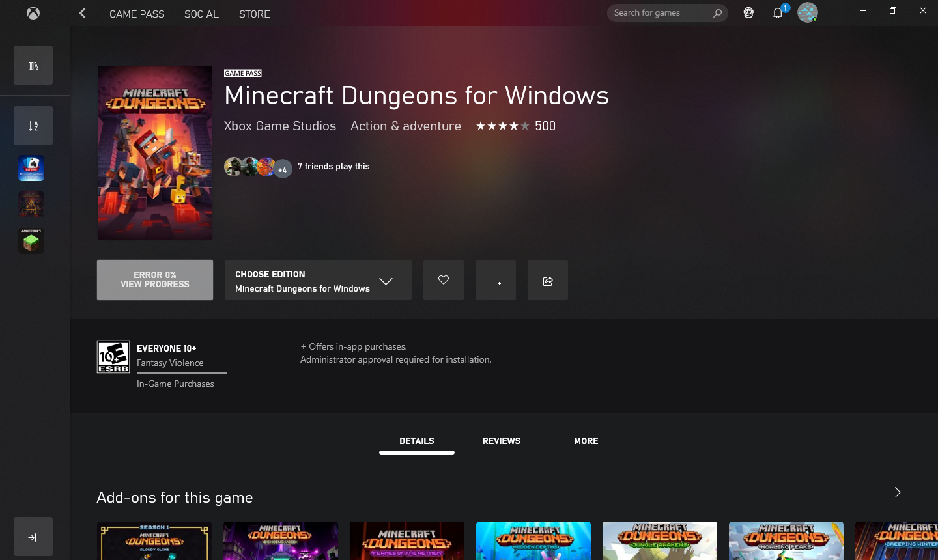
Task: Expand the Choose Edition dropdown
Action: [318, 280]
